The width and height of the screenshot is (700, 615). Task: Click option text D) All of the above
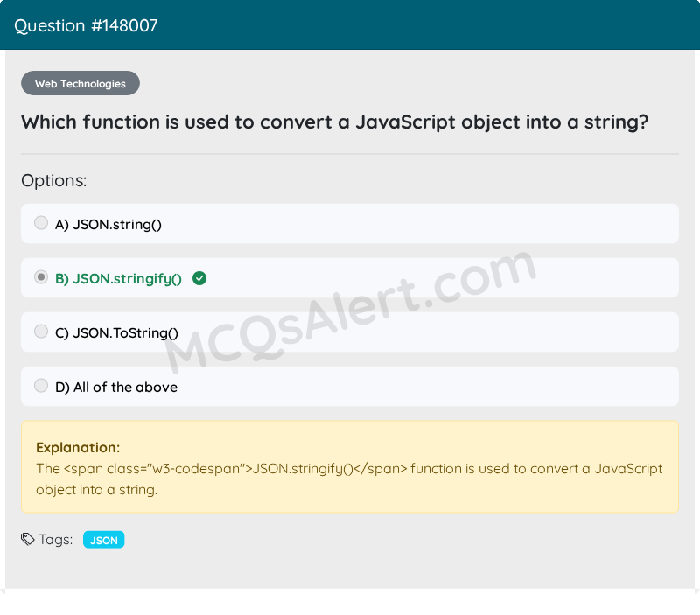pyautogui.click(x=116, y=388)
